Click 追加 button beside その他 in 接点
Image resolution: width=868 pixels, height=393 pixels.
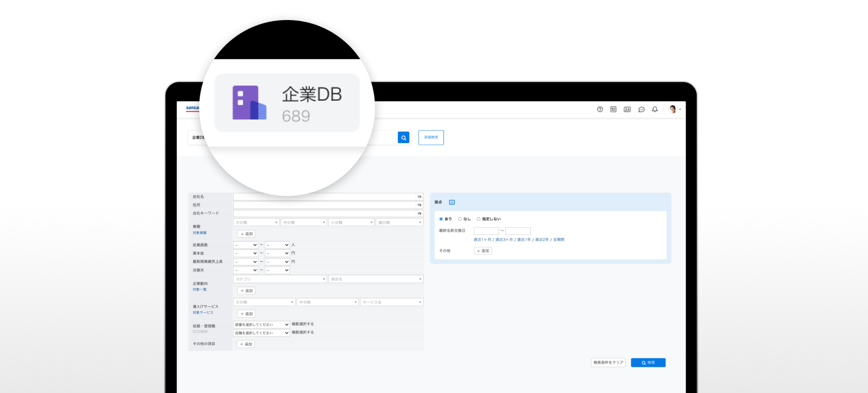(x=483, y=251)
